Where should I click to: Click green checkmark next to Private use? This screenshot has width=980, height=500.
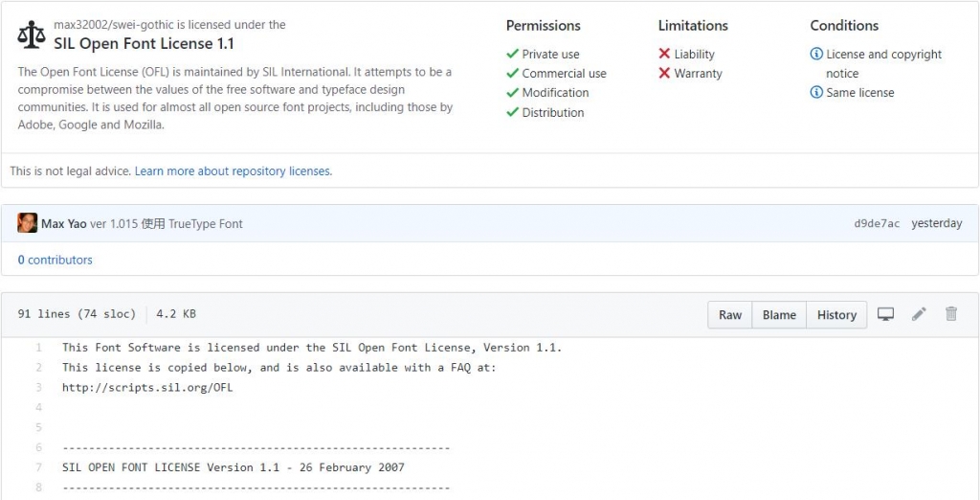point(513,55)
